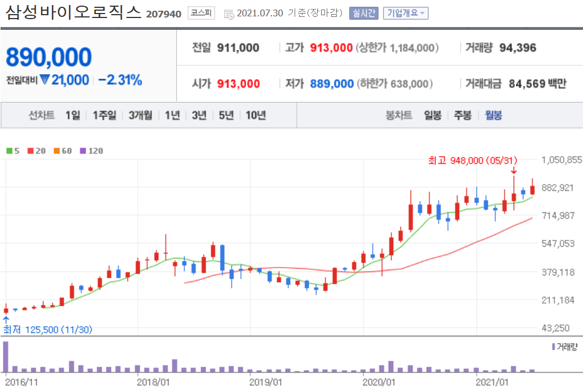
Task: Click the calendar clock icon beside the date
Action: [x=229, y=14]
